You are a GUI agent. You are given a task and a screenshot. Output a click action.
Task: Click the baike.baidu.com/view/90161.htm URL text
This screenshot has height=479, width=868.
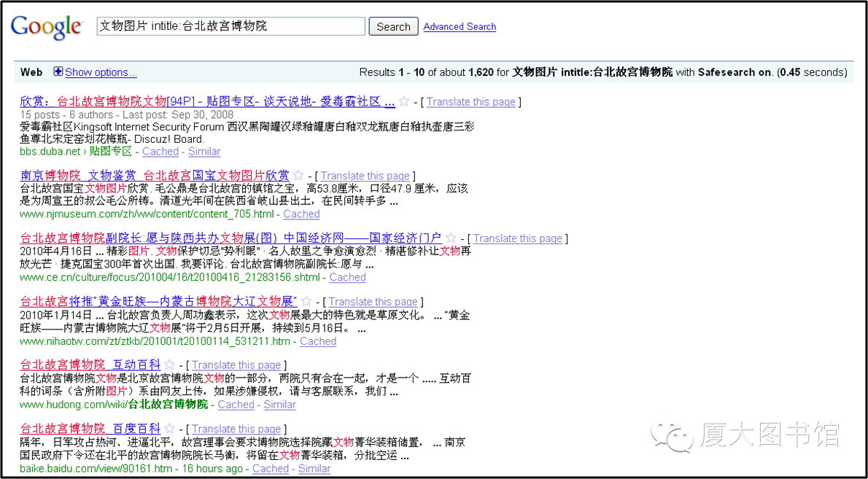[96, 469]
